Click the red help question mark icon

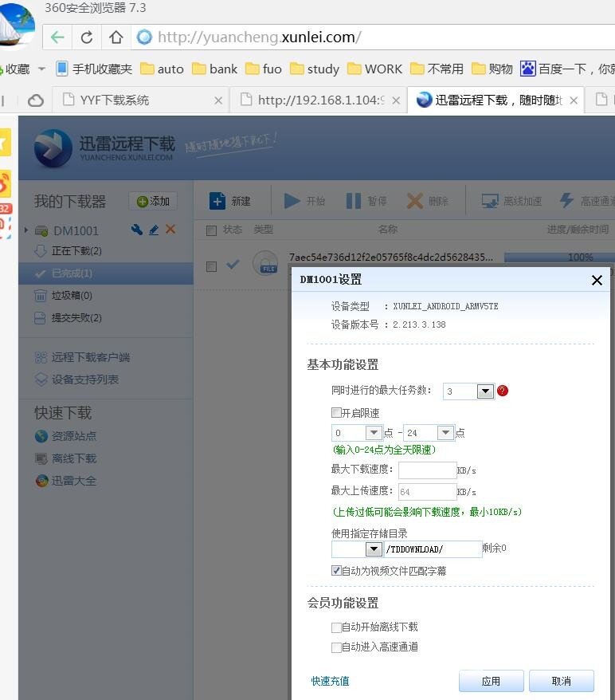point(502,391)
